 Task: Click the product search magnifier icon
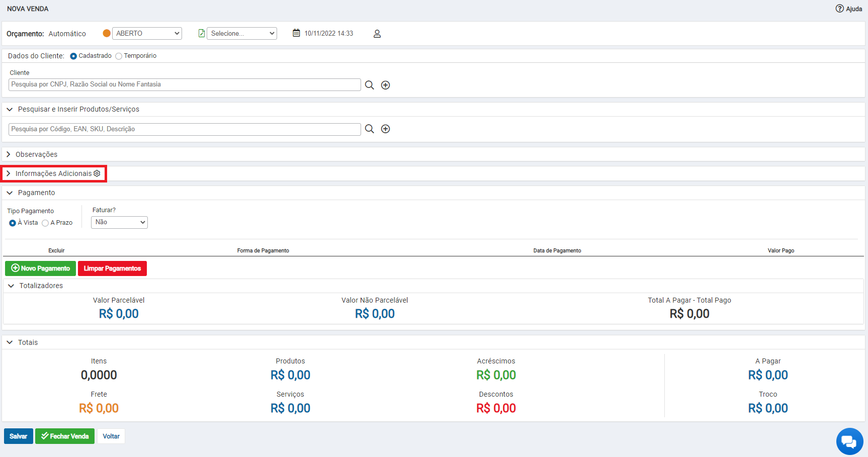pyautogui.click(x=369, y=129)
